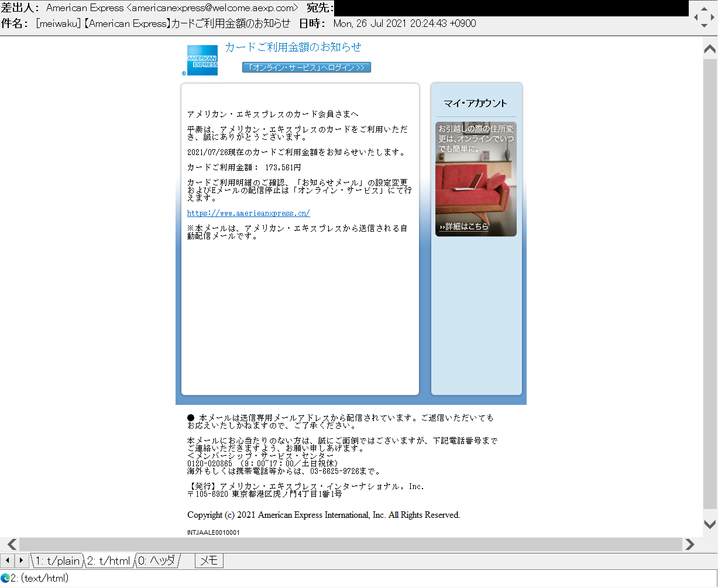Click the date Mon, 26 Jul 2021 20:24:43 +0900
Image resolution: width=718 pixels, height=588 pixels.
[404, 23]
